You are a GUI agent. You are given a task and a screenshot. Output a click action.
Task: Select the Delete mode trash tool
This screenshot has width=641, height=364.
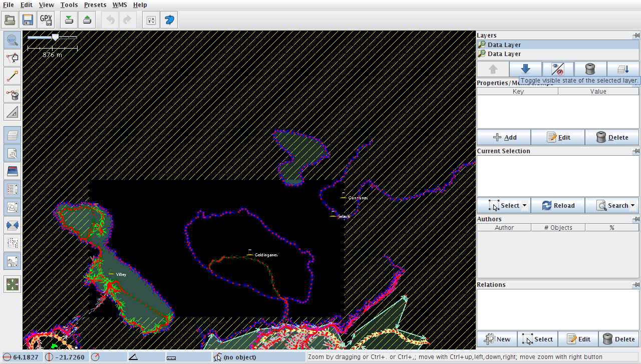tap(13, 94)
